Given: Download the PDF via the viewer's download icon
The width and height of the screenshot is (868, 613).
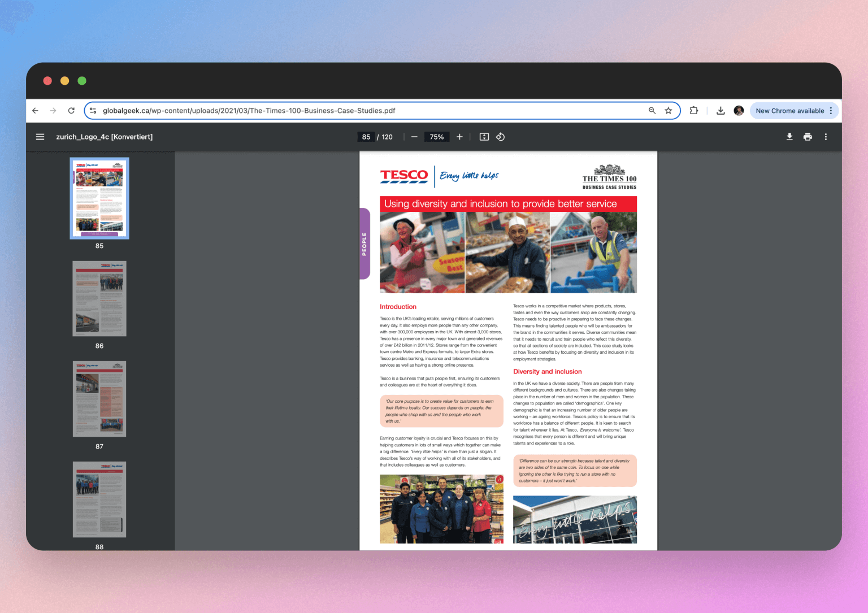Looking at the screenshot, I should (789, 136).
